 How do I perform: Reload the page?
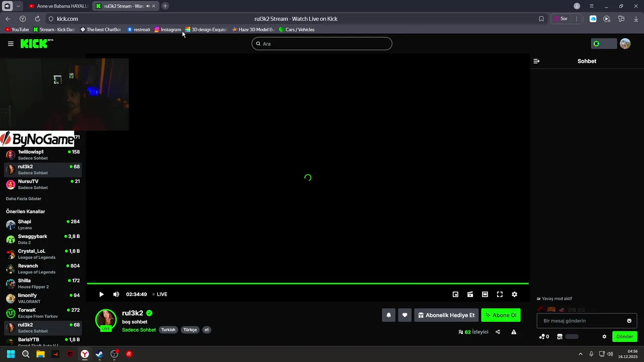tap(37, 19)
